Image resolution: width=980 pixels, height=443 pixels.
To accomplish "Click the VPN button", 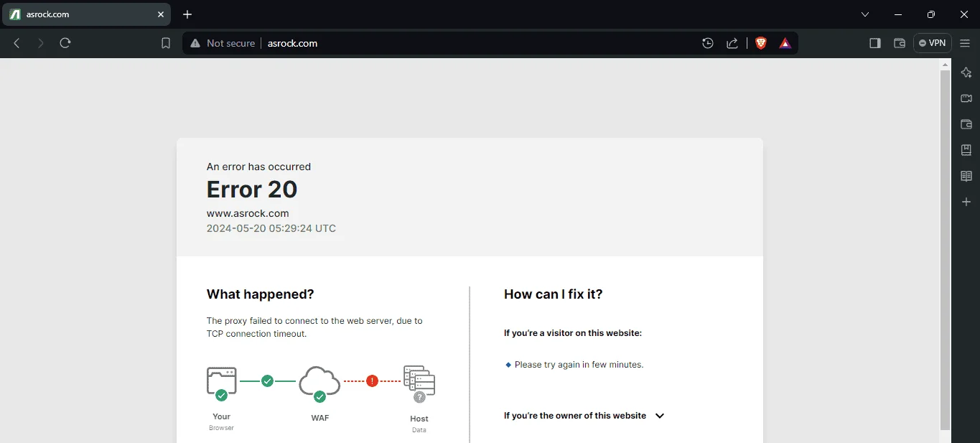I will (x=933, y=43).
